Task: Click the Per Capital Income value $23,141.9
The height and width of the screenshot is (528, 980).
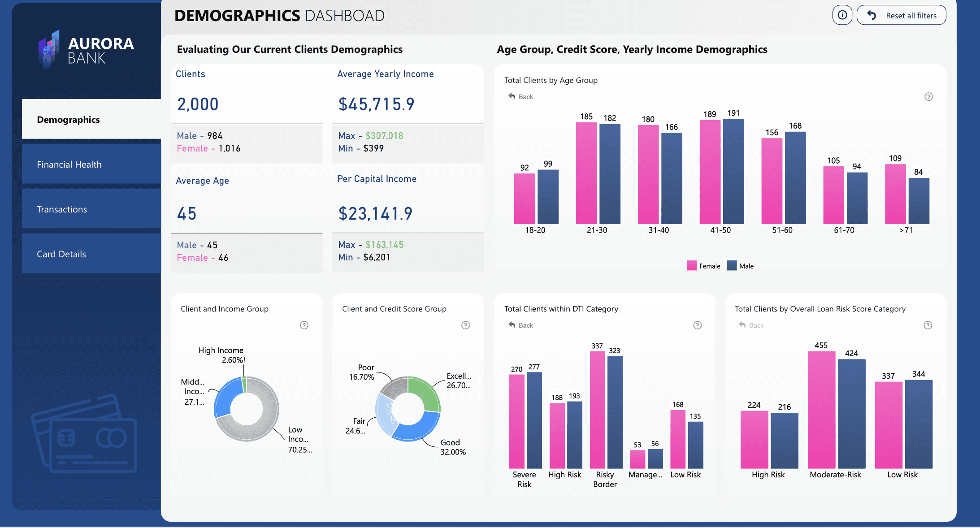Action: click(x=375, y=214)
